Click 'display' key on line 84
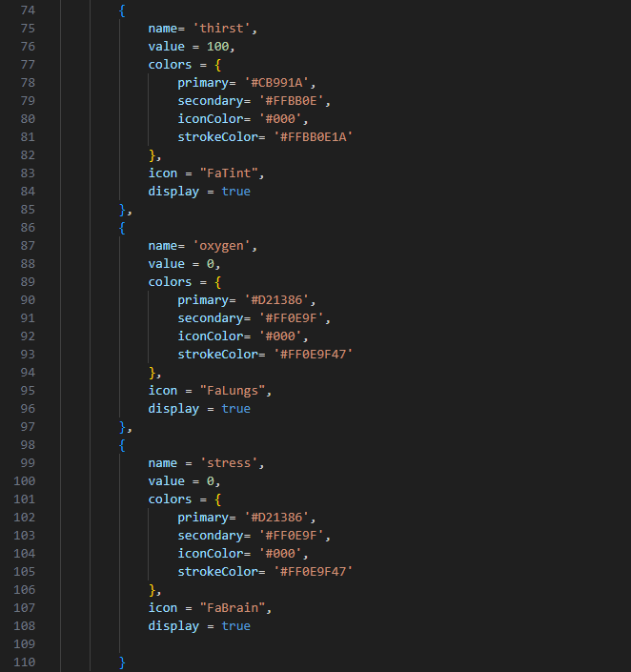631x672 pixels. coord(173,192)
